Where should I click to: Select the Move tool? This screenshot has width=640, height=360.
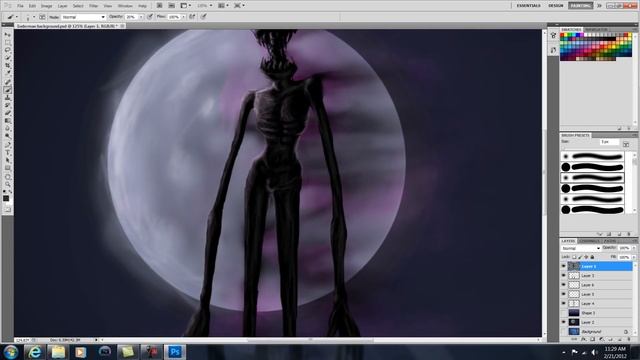pyautogui.click(x=7, y=35)
